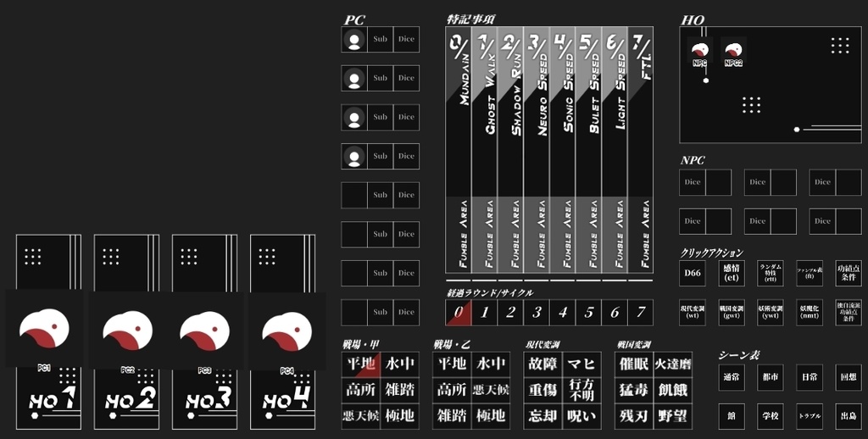868x439 pixels.
Task: Toggle the 呪い condition
Action: click(581, 416)
